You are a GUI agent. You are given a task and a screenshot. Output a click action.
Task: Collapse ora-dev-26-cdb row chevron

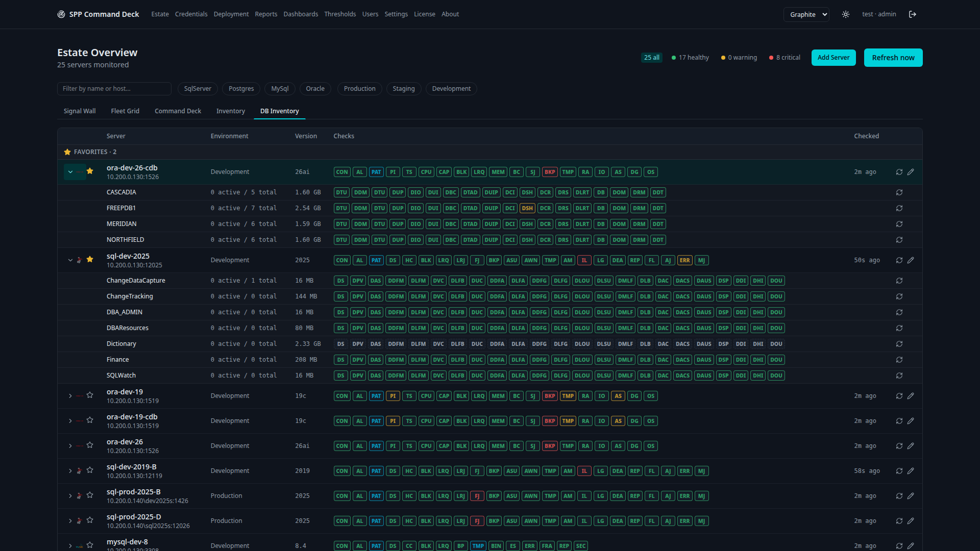click(x=70, y=172)
